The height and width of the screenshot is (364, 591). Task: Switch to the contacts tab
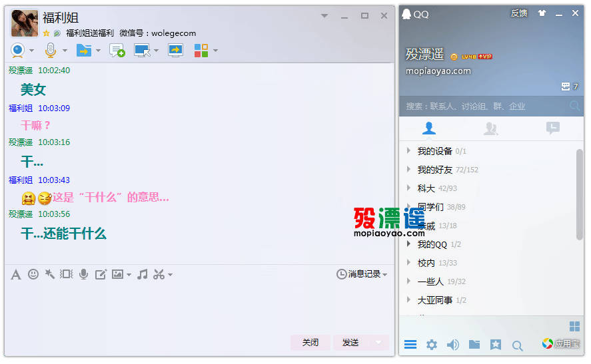click(x=429, y=128)
